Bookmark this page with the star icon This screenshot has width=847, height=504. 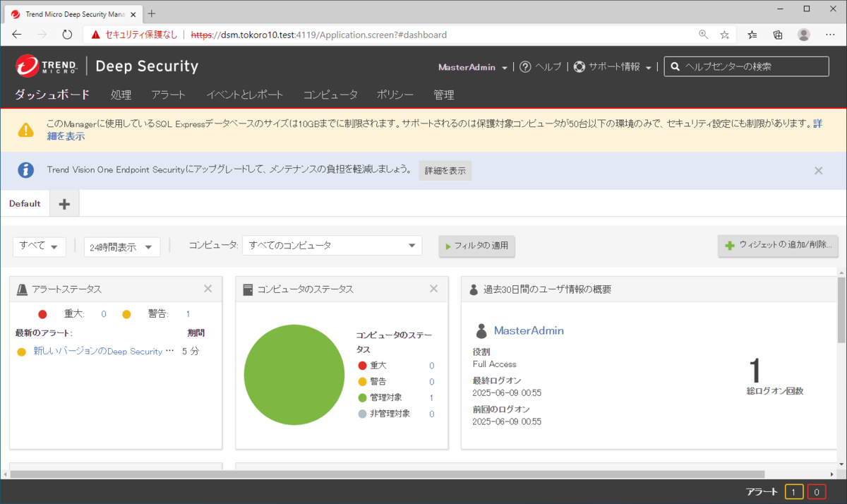pos(724,35)
